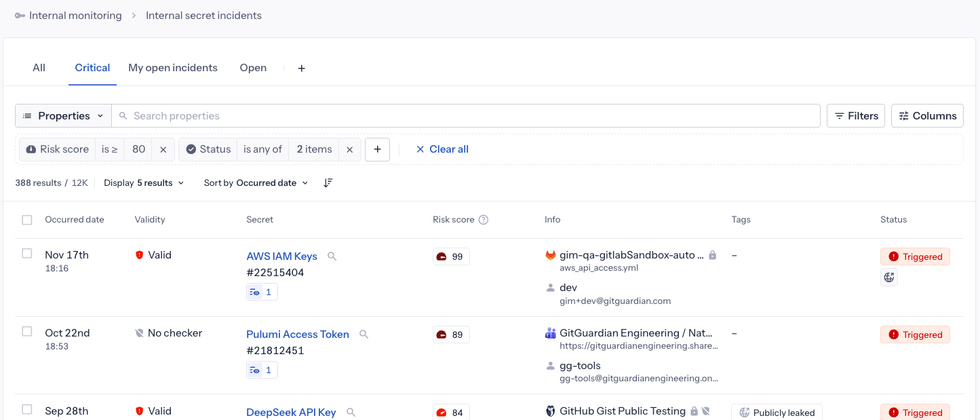Open the Columns button
This screenshot has width=980, height=420.
click(927, 116)
